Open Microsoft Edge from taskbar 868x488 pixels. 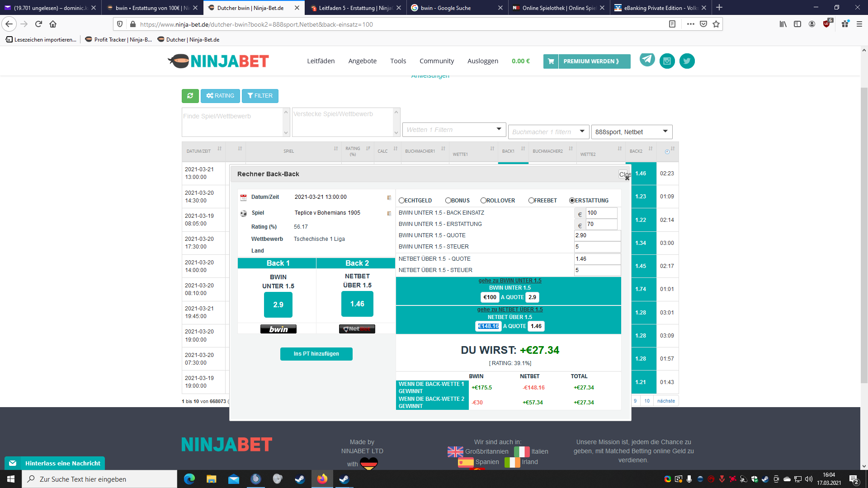(x=189, y=479)
